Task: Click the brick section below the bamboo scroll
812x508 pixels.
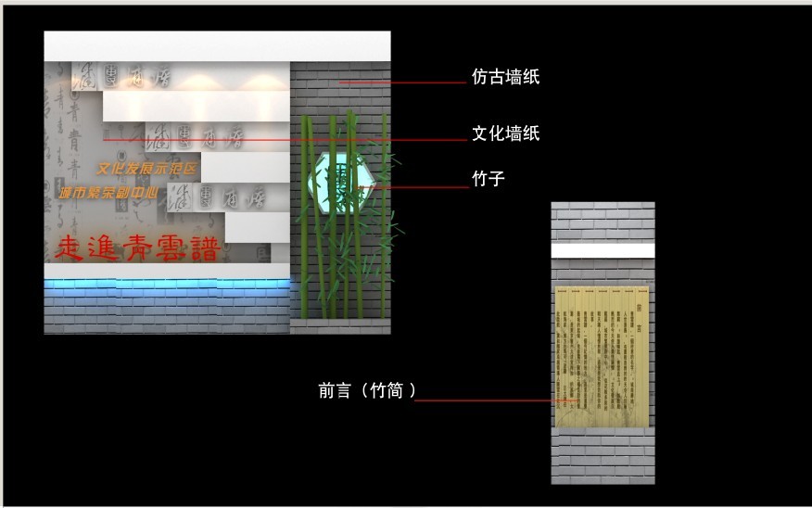Action: click(x=603, y=456)
